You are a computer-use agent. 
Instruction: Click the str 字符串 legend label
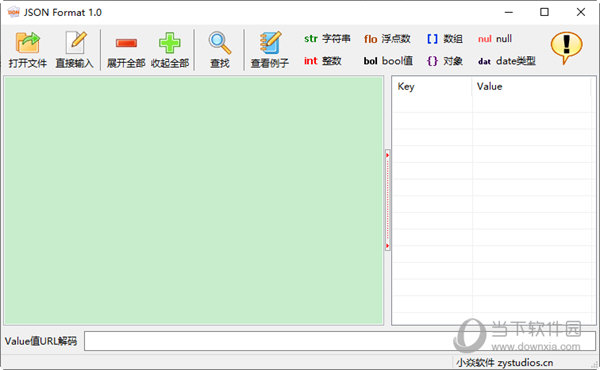click(327, 39)
